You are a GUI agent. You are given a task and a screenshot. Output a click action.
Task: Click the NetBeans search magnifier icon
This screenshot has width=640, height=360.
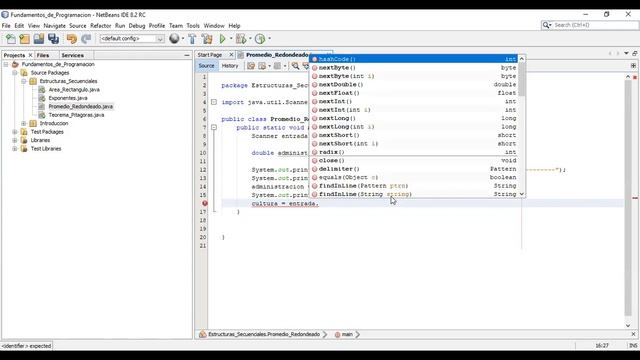(x=546, y=25)
